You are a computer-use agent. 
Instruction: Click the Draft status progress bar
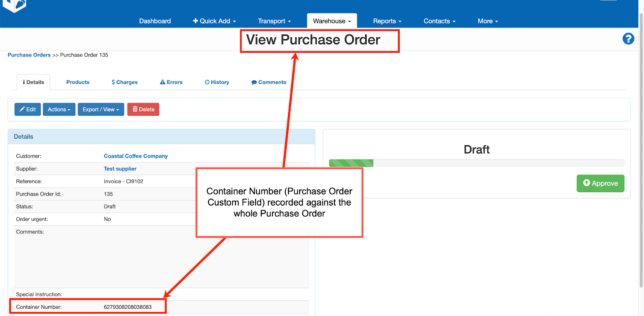tap(477, 163)
